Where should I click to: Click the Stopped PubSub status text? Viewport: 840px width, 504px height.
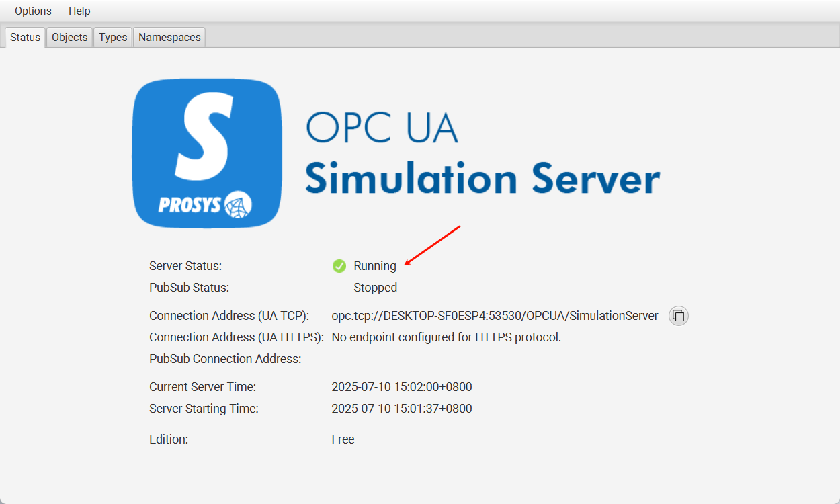376,288
